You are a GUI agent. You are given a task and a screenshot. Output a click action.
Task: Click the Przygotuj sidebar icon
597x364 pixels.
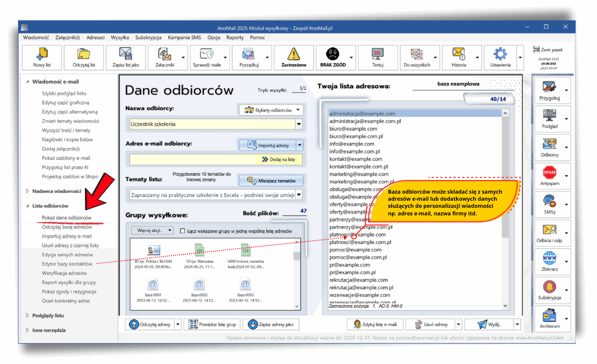(549, 90)
